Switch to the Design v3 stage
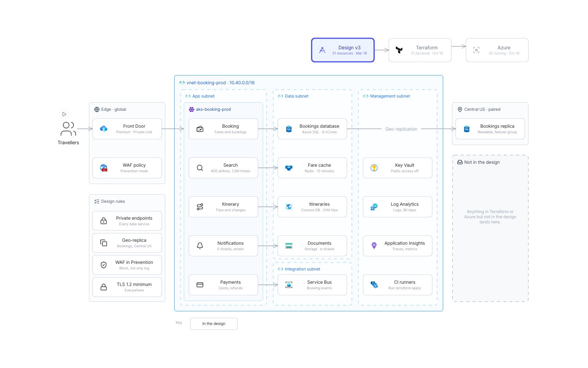Viewport: 588px width, 368px height. [x=343, y=50]
